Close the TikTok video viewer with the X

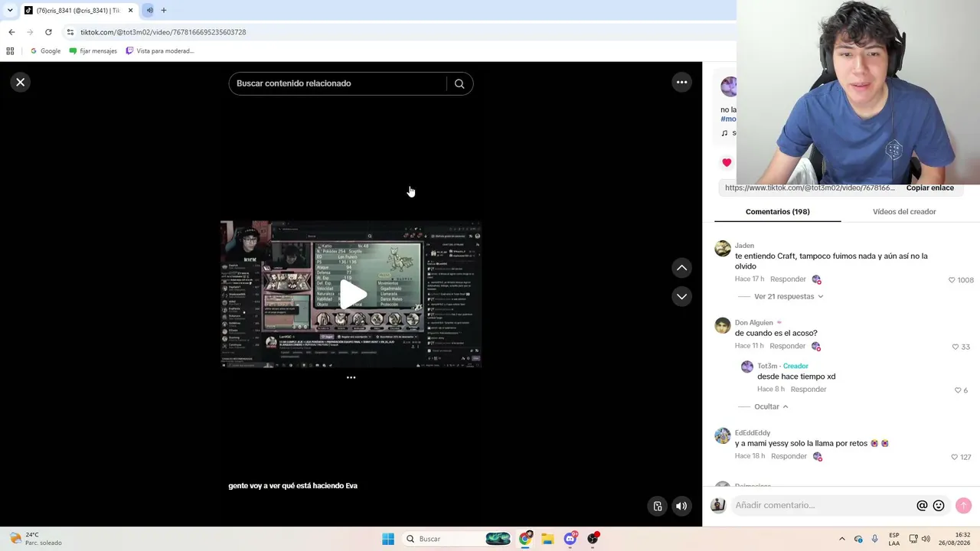pos(21,82)
